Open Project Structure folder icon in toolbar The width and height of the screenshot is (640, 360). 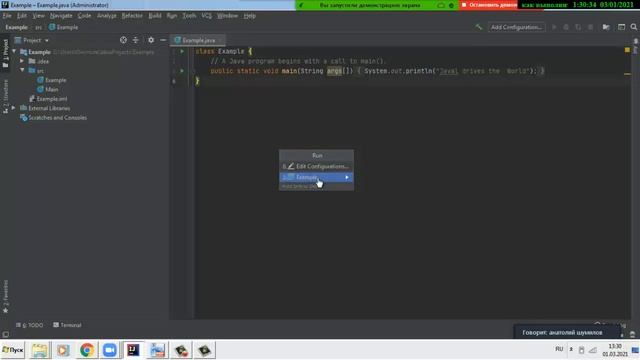[x=606, y=27]
